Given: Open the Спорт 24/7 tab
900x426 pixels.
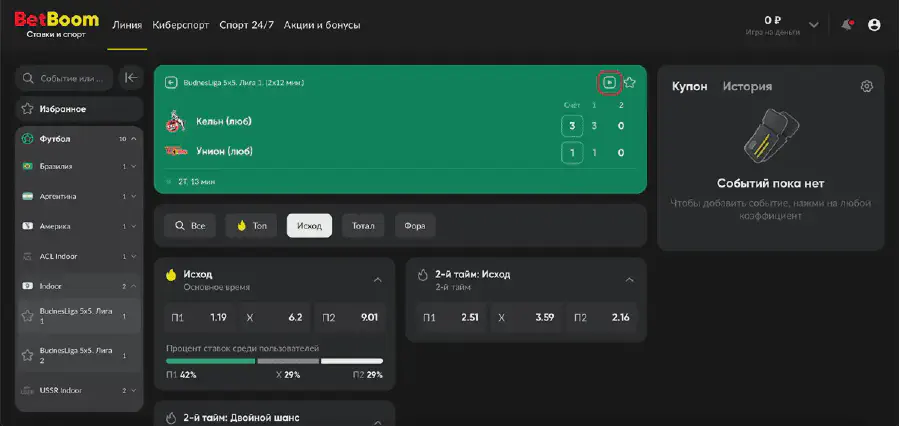Looking at the screenshot, I should tap(247, 25).
